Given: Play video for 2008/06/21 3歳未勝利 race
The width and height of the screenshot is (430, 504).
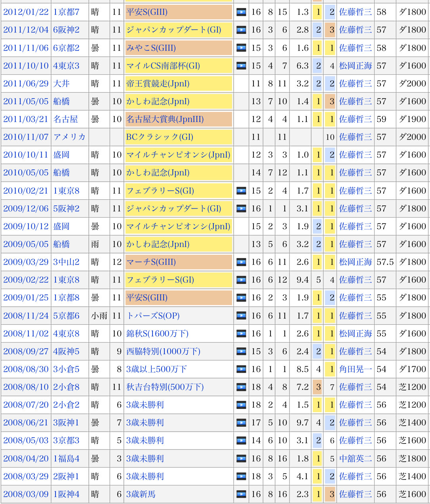Looking at the screenshot, I should click(x=241, y=423).
